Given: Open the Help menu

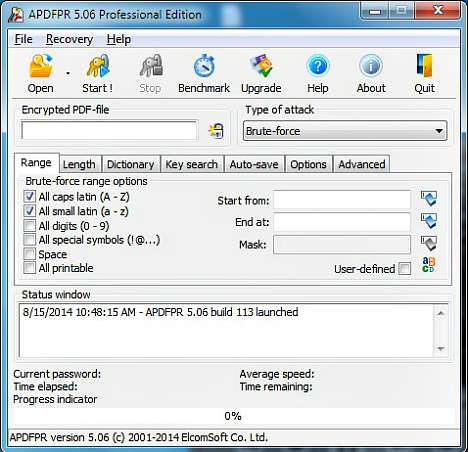Looking at the screenshot, I should [x=119, y=39].
